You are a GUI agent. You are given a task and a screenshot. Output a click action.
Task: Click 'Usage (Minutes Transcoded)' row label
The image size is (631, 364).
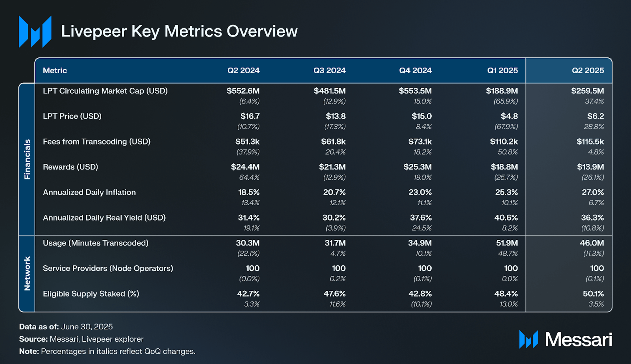tap(96, 243)
